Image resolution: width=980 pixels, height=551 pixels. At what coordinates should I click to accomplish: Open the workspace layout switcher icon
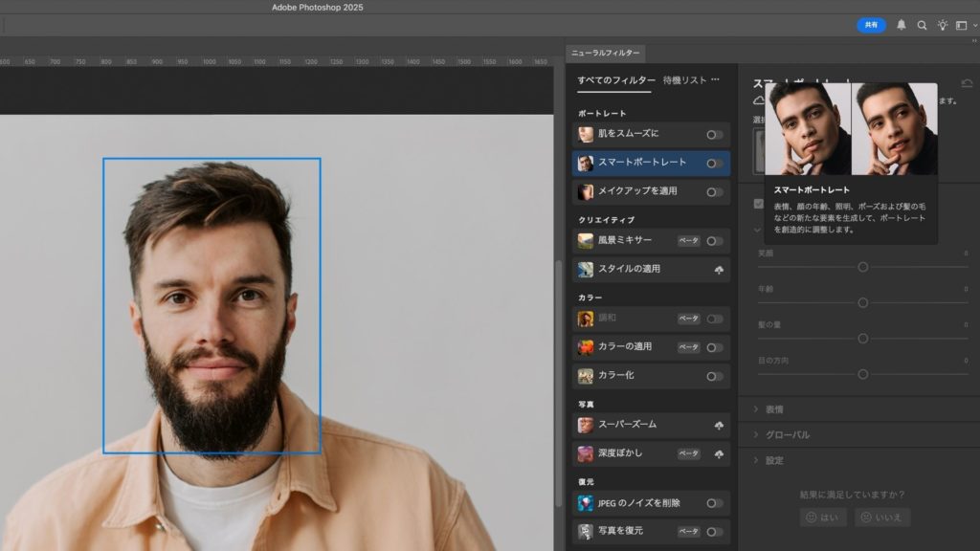(962, 26)
